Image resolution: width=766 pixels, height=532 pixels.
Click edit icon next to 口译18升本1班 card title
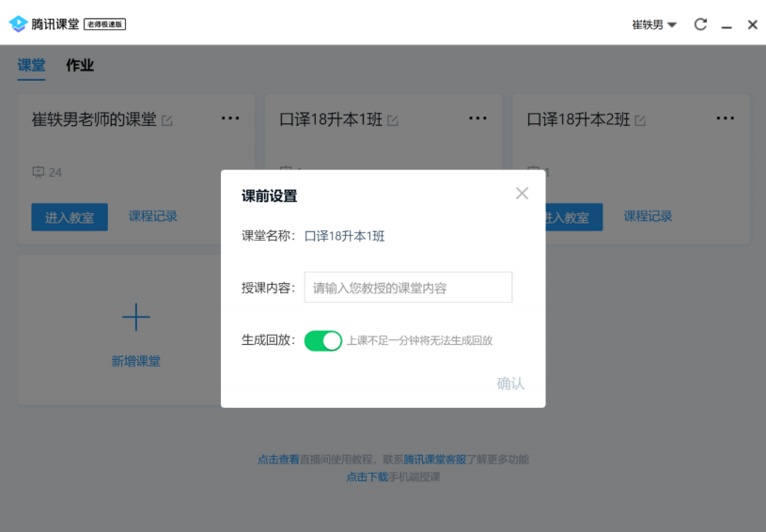[x=393, y=120]
